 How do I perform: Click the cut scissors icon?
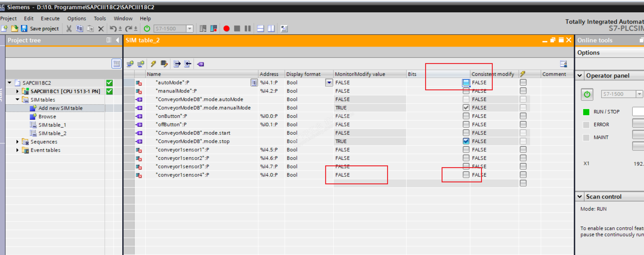click(69, 29)
